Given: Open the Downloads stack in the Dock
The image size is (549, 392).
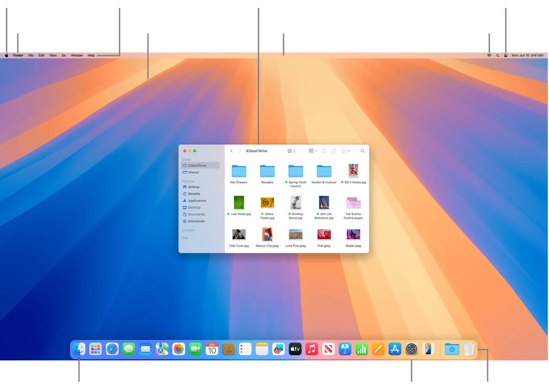Looking at the screenshot, I should pyautogui.click(x=452, y=349).
